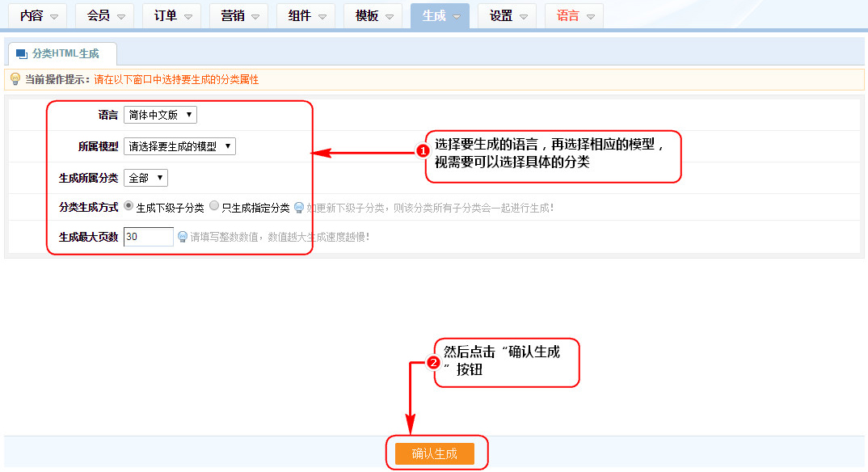868x472 pixels.
Task: Select the 只生成指定分类 radio option
Action: pos(214,206)
